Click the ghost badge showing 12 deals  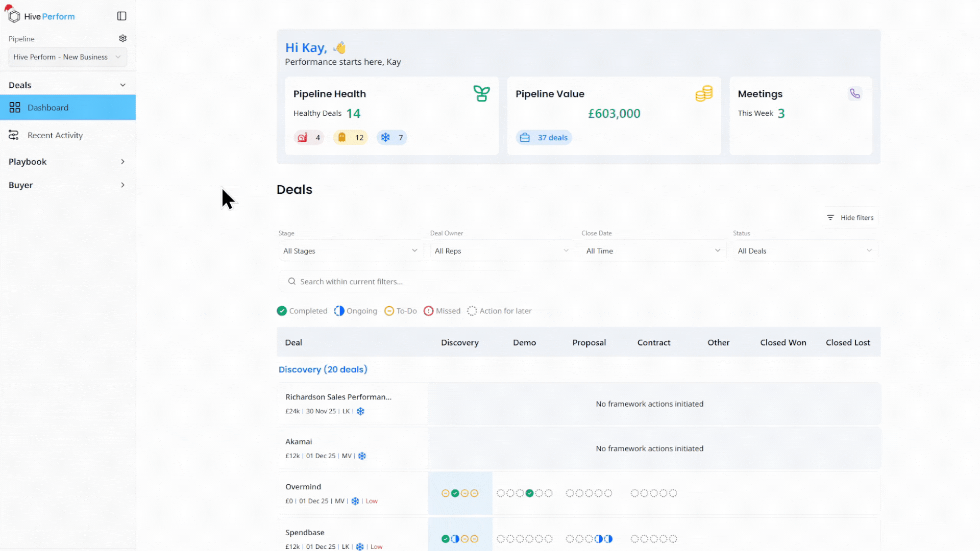350,137
